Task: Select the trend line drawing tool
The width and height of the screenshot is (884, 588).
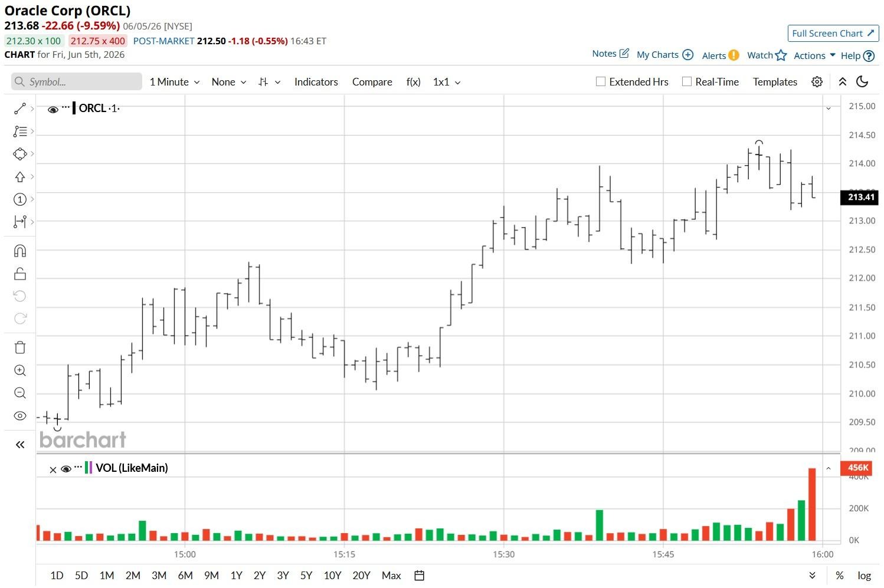Action: (19, 109)
